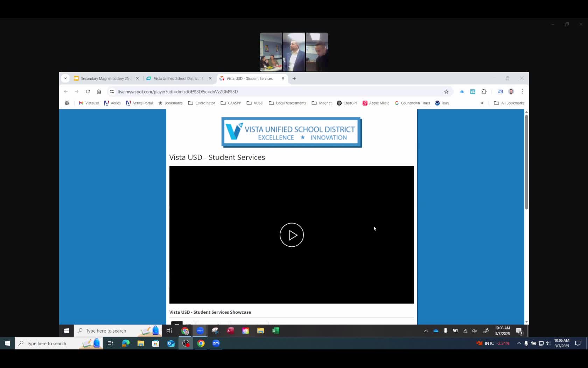Screen dimensions: 588x368
Task: Open the Chrome extensions puzzle icon
Action: (484, 91)
